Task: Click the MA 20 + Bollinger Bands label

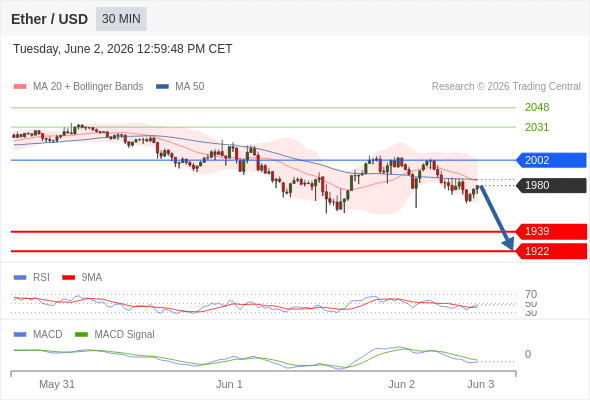Action: pos(88,87)
